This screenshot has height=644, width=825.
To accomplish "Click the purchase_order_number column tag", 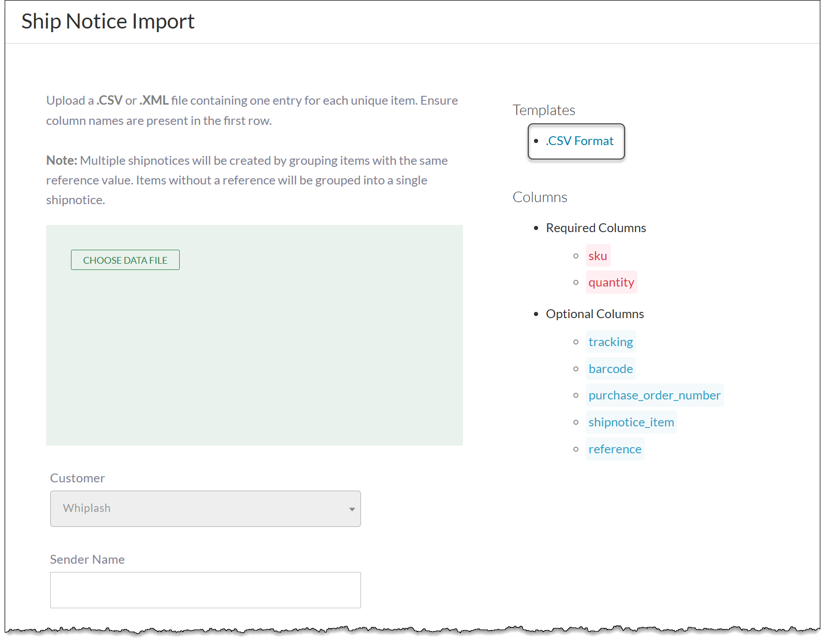I will point(655,395).
